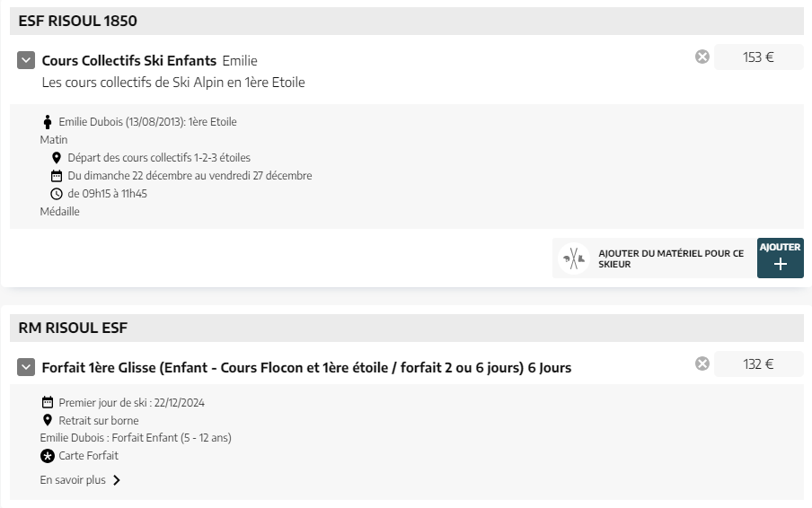Click the dark AJOUTER plus button

[x=780, y=258]
